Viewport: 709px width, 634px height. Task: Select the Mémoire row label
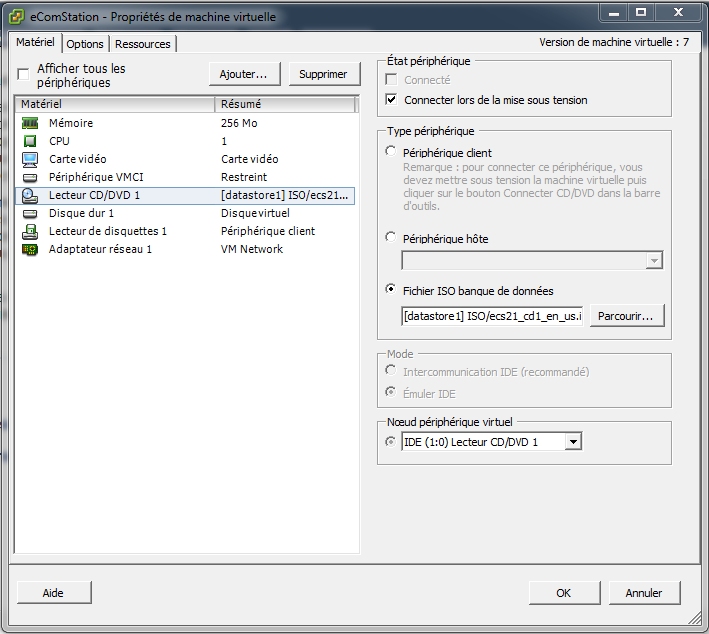(71, 123)
